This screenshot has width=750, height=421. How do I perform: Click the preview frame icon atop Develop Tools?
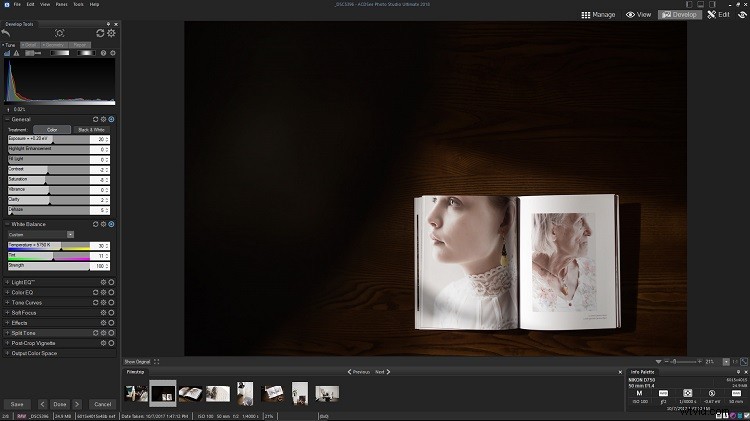(x=59, y=33)
